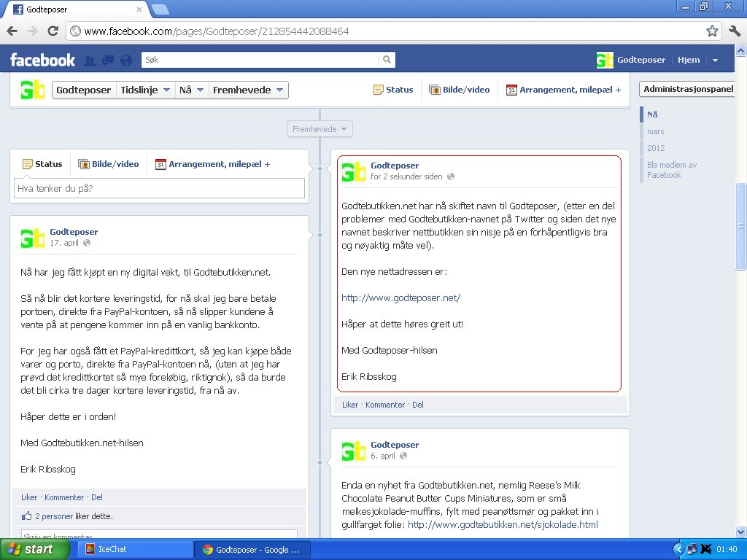Open account dropdown arrow next to Hjem

(x=715, y=60)
